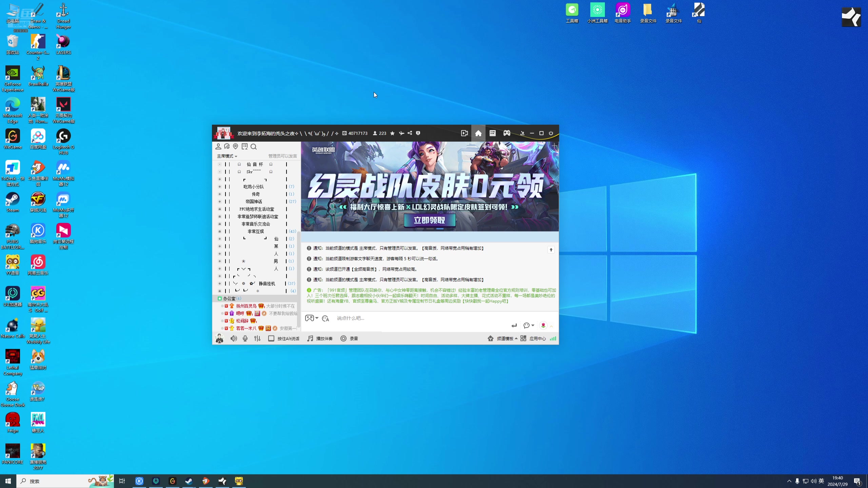868x488 pixels.
Task: Select user 松间辞 in member list
Action: point(242,321)
